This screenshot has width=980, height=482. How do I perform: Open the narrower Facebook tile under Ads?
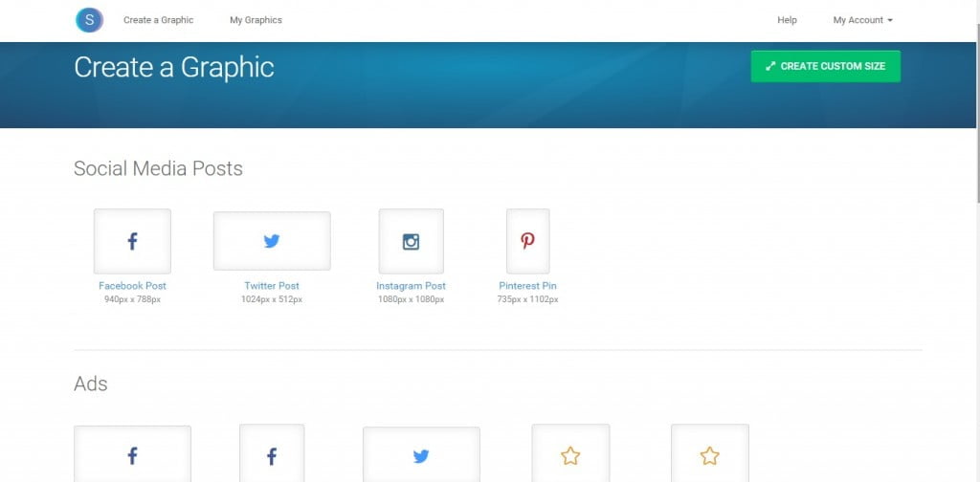click(x=272, y=455)
